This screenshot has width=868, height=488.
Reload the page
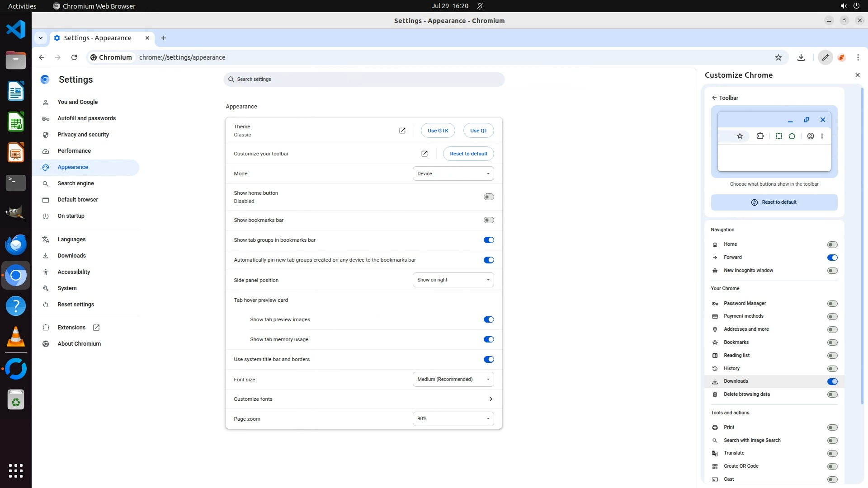click(x=74, y=57)
